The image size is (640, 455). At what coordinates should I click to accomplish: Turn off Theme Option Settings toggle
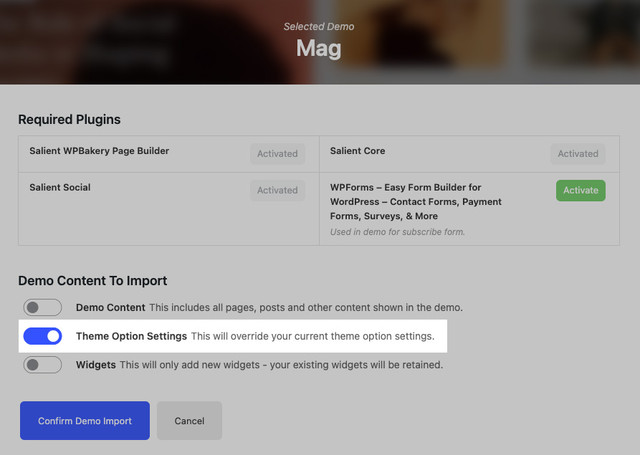coord(42,336)
